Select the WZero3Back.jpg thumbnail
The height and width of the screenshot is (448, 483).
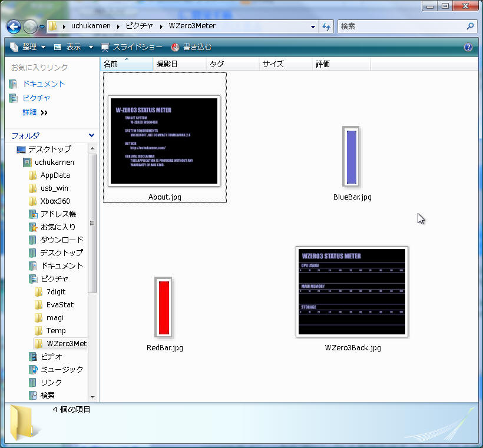pos(352,291)
